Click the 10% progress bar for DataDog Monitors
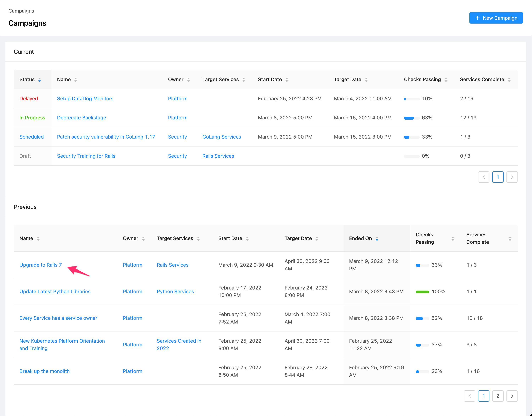Screen dimensions: 532x416 pyautogui.click(x=412, y=99)
